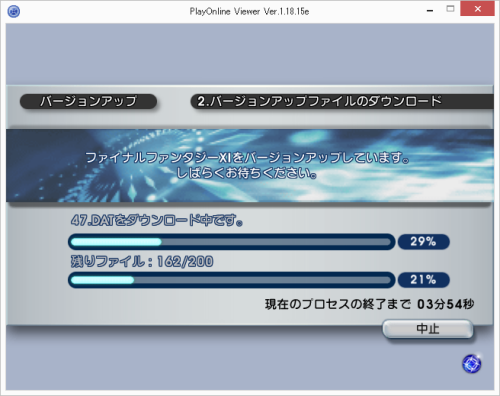Click the 21% percentage indicator

[423, 280]
